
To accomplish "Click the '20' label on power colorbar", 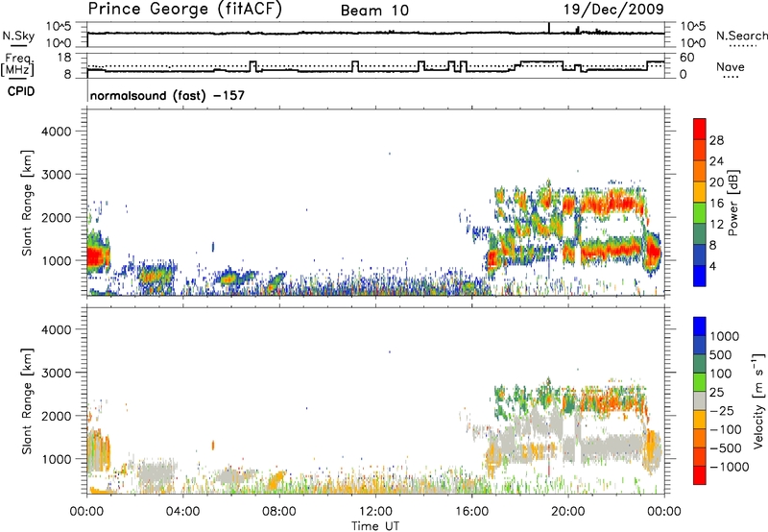I will [x=716, y=182].
